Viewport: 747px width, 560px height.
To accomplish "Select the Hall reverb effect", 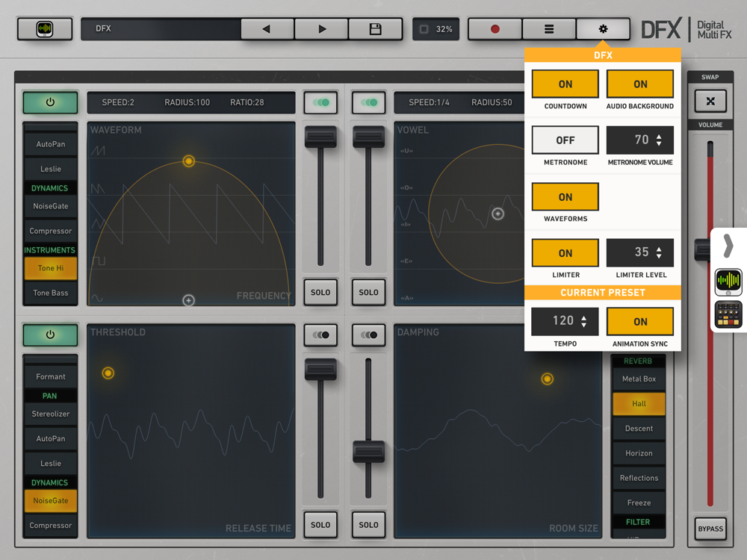I will pyautogui.click(x=639, y=404).
